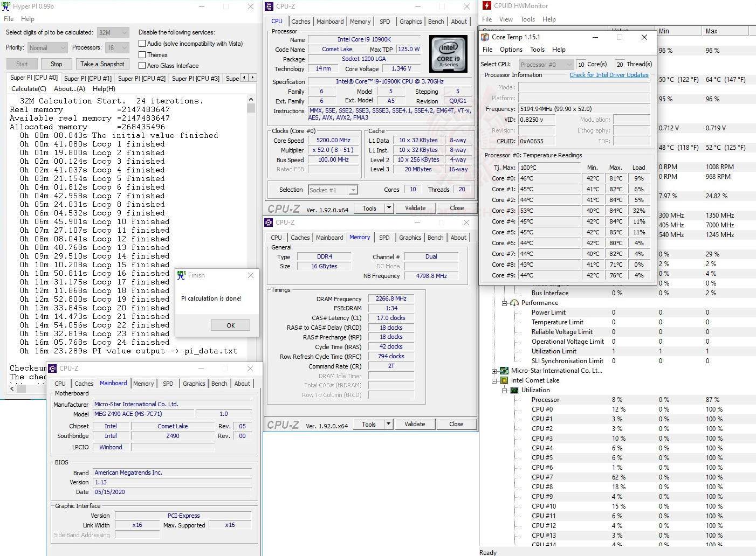
Task: Open the Options menu in Core Temp
Action: pos(511,49)
